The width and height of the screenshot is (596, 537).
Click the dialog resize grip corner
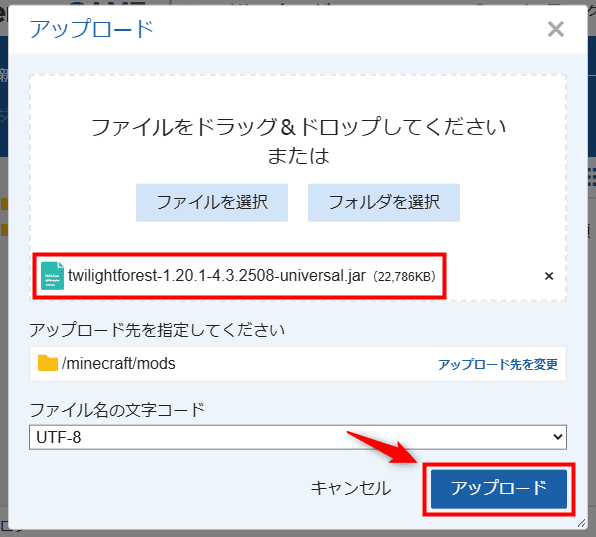(581, 523)
